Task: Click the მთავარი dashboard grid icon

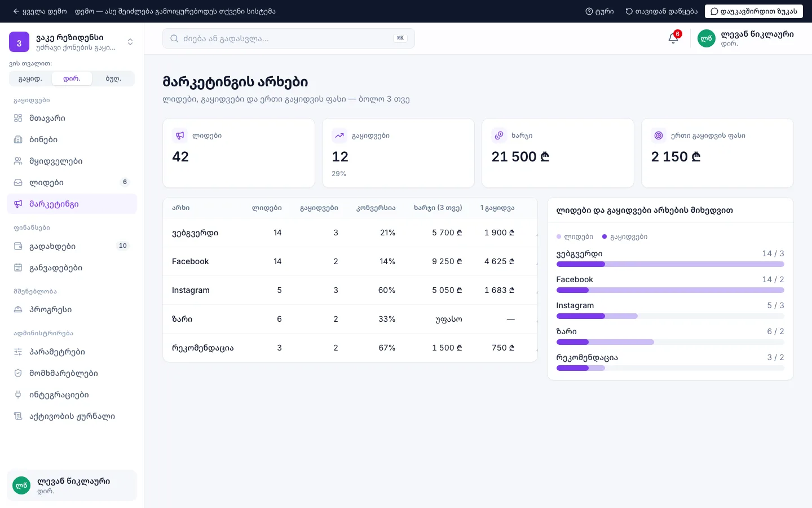Action: (x=18, y=118)
